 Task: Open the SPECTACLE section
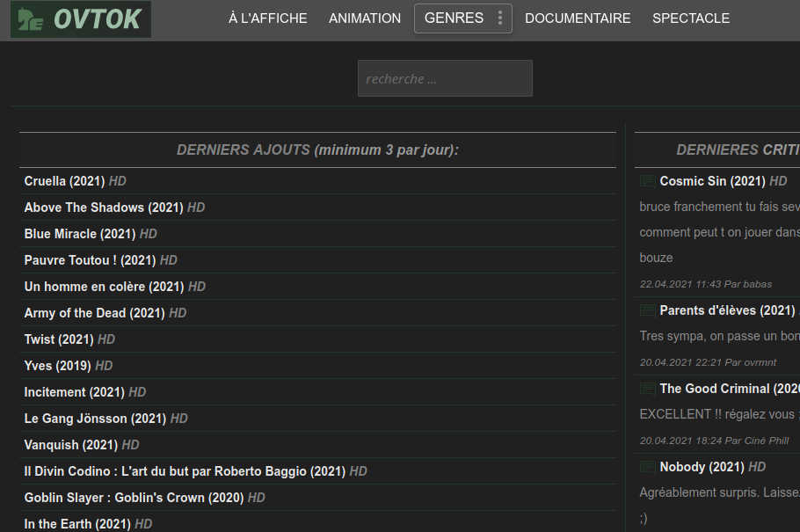pos(691,18)
